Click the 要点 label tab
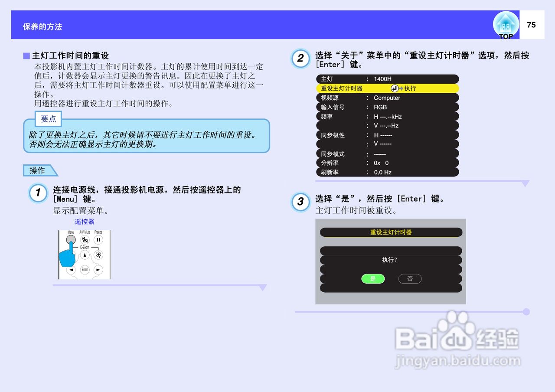 [x=49, y=119]
